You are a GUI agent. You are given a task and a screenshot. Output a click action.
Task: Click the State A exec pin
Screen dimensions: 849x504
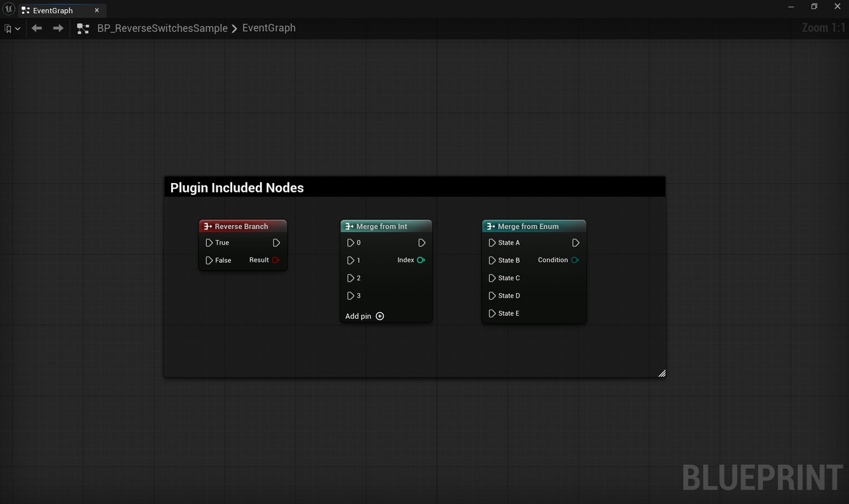point(492,243)
